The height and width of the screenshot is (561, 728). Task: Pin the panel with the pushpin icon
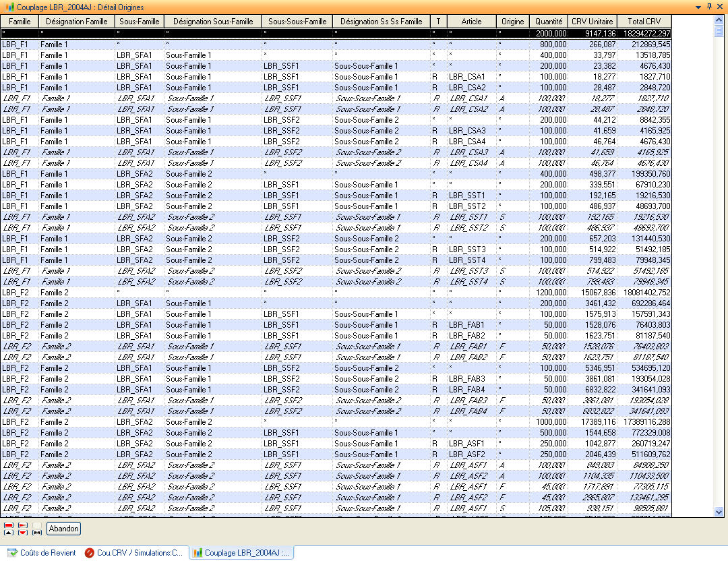pyautogui.click(x=709, y=5)
